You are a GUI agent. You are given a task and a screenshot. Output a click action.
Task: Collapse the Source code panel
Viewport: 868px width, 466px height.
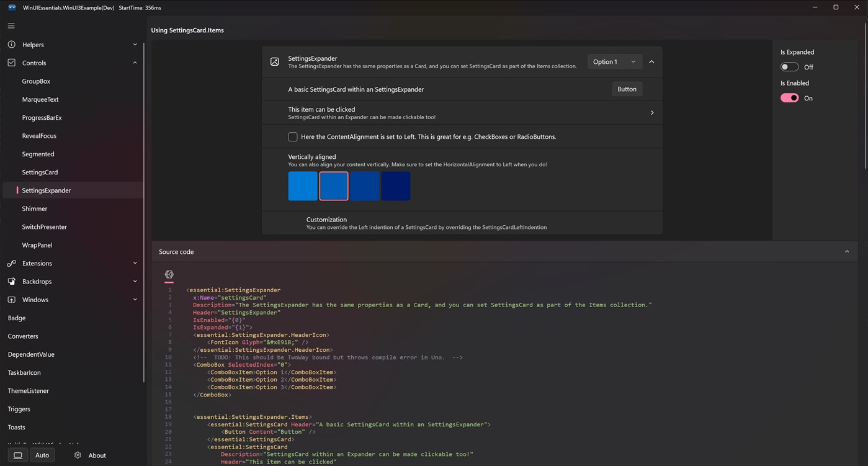[x=846, y=252]
